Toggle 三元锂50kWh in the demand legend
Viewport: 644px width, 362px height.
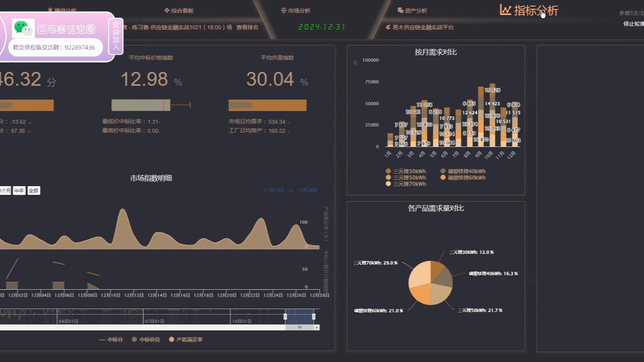[x=406, y=177]
